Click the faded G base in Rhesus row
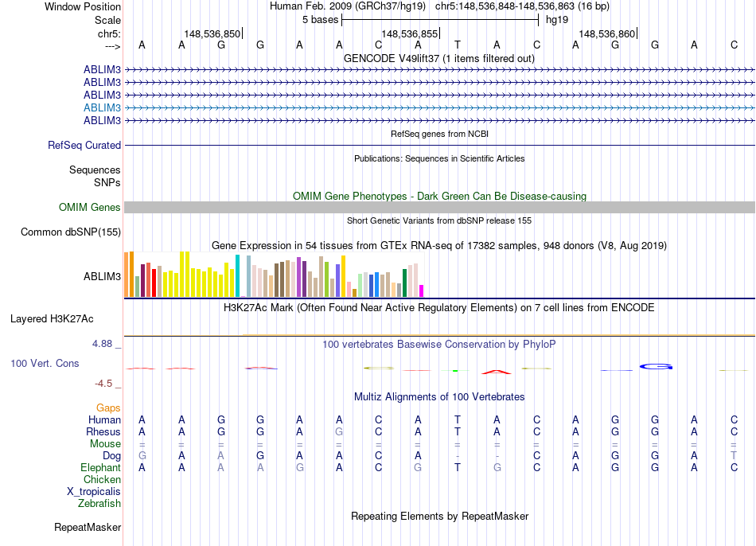The width and height of the screenshot is (756, 546). tap(339, 431)
